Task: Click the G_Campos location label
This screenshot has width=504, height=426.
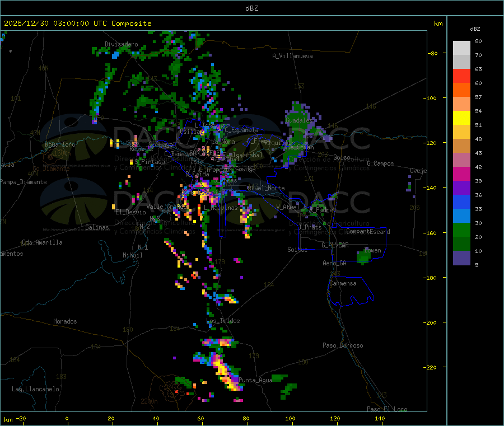Action: [x=381, y=163]
